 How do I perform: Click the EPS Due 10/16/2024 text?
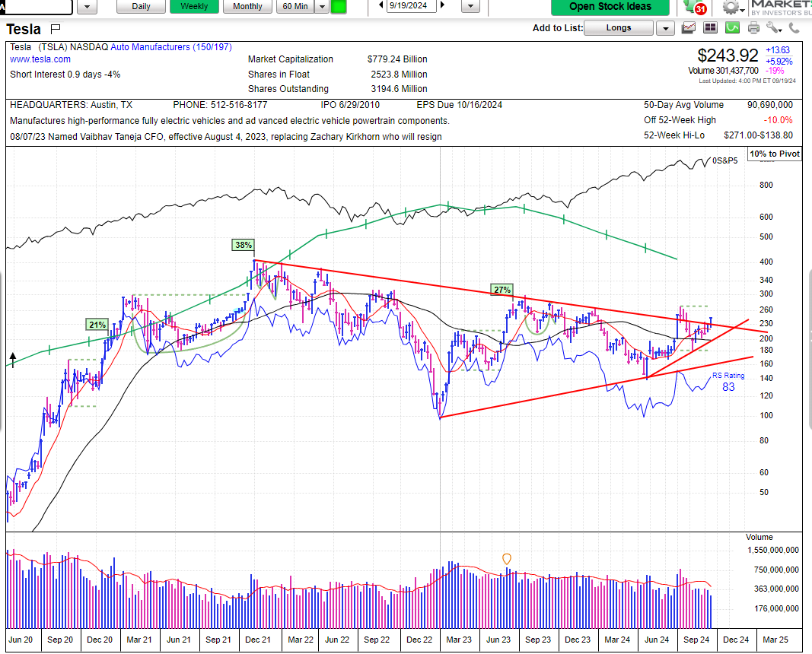pos(460,105)
